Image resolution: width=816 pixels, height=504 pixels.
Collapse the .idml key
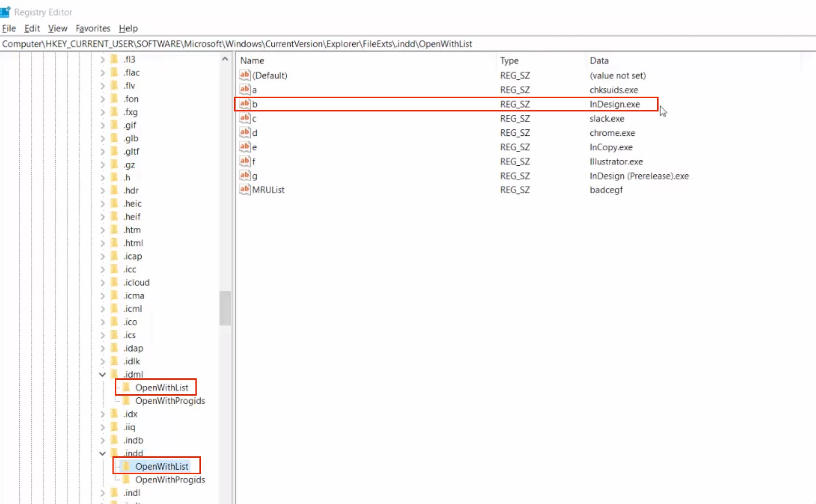click(102, 374)
